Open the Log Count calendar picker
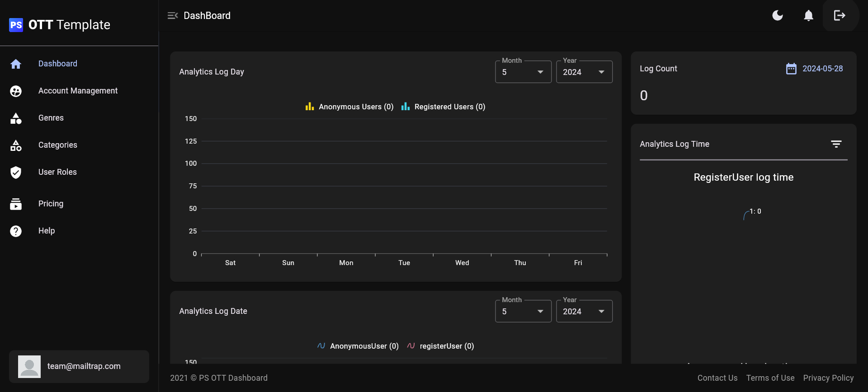This screenshot has height=392, width=868. click(x=791, y=69)
